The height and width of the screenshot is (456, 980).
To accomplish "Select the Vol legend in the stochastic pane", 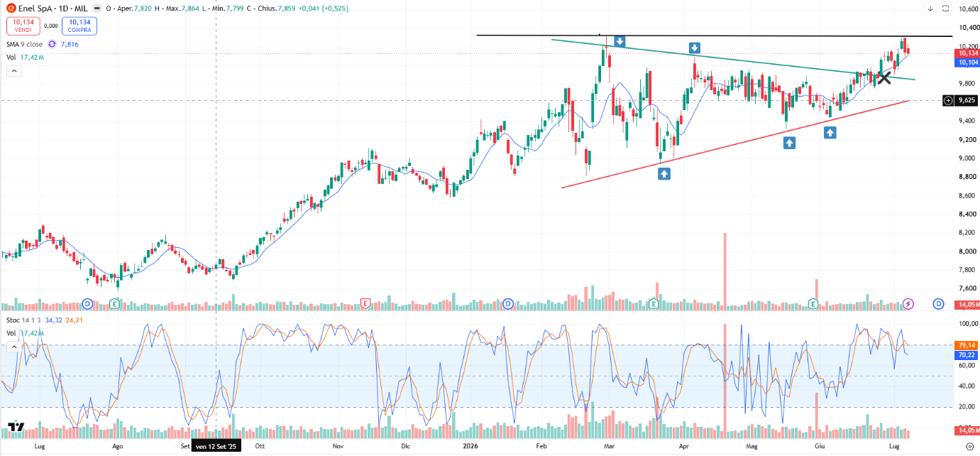I will tap(11, 333).
